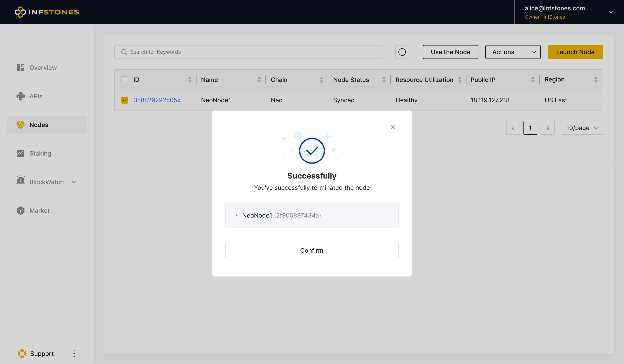
Task: Uncheck the NeoNode1 row checkbox
Action: tap(125, 100)
